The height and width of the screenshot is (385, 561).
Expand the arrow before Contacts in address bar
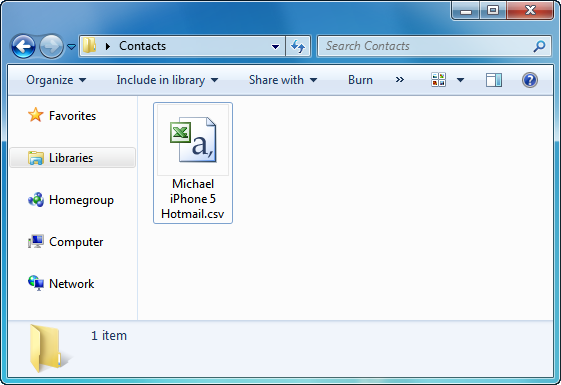[108, 46]
